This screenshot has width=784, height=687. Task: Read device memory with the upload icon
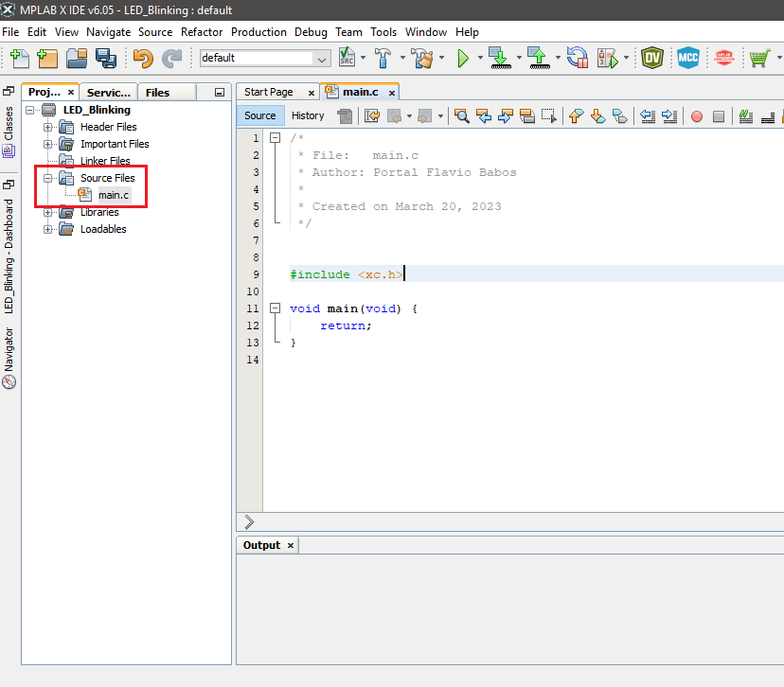click(539, 58)
